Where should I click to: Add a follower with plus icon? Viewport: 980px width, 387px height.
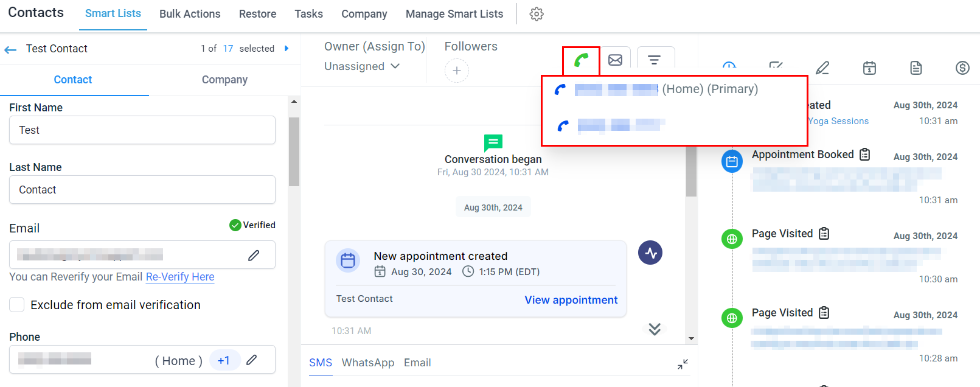(457, 71)
